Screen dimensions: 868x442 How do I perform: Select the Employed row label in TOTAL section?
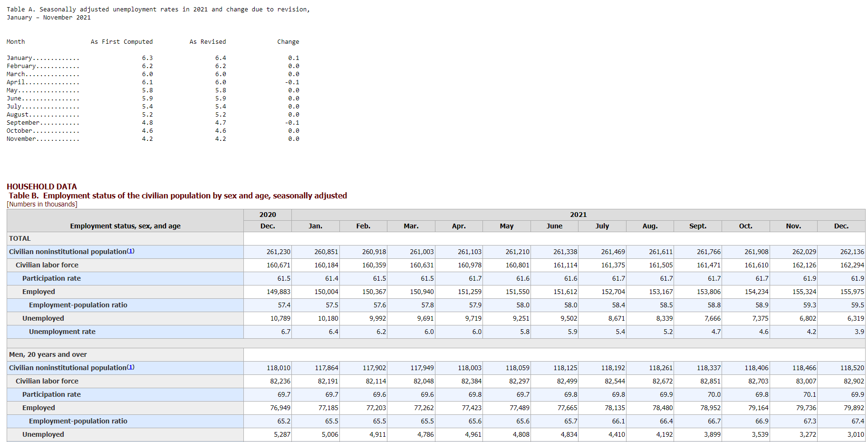[x=39, y=292]
